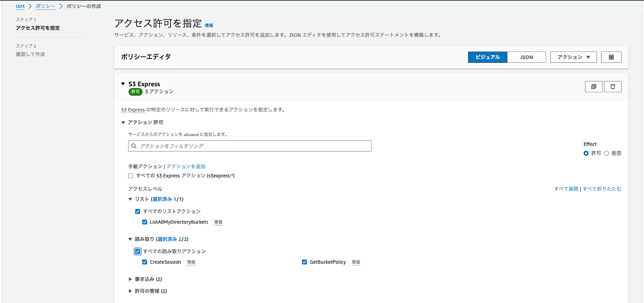Click the ポリシーの作成 breadcrumb text
The width and height of the screenshot is (644, 303).
tap(84, 6)
